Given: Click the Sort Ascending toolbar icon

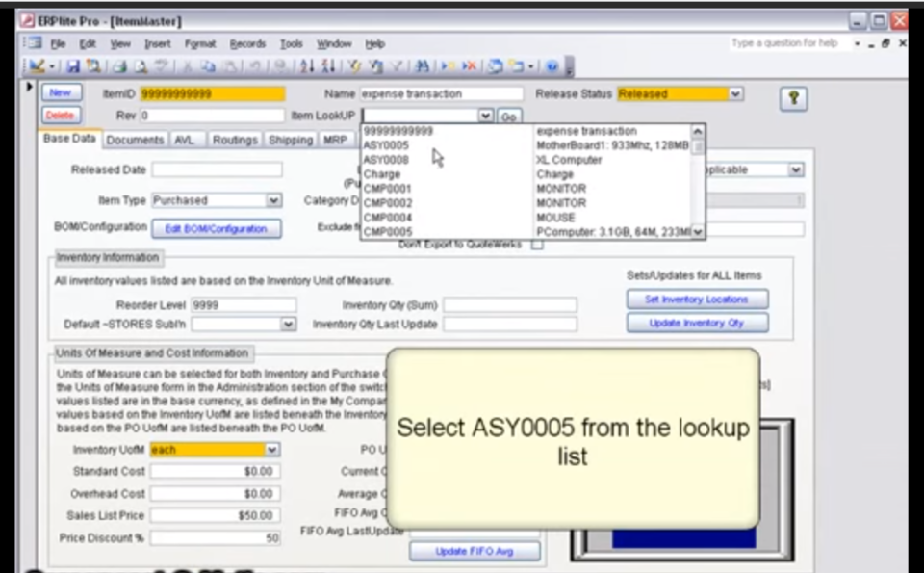Looking at the screenshot, I should click(x=306, y=66).
